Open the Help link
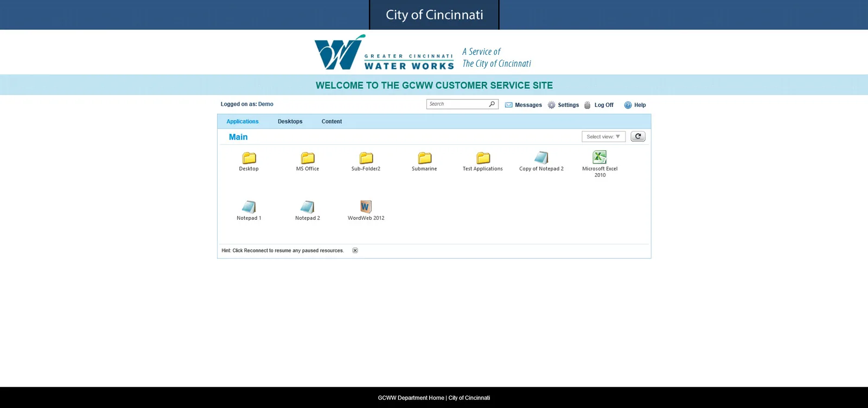Viewport: 868px width, 408px height. 640,105
